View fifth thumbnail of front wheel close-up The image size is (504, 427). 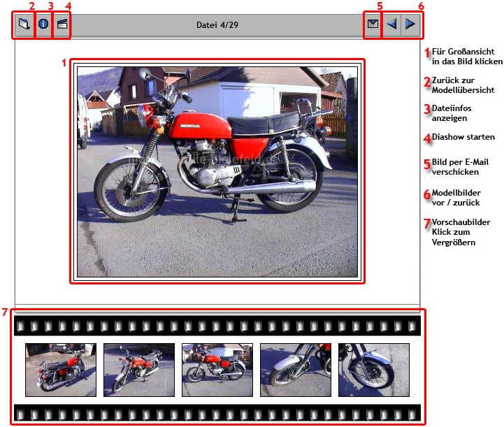(x=373, y=370)
